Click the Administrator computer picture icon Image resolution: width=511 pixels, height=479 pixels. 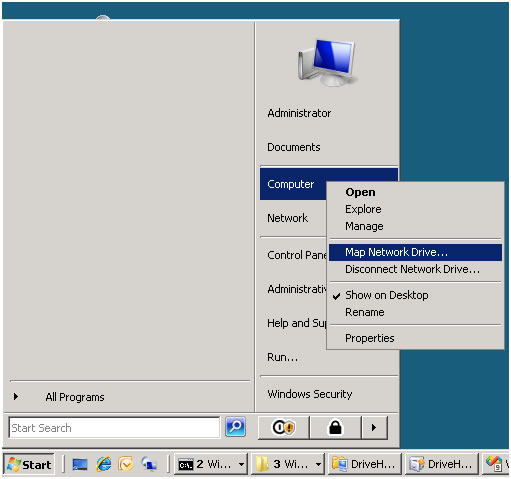coord(327,63)
